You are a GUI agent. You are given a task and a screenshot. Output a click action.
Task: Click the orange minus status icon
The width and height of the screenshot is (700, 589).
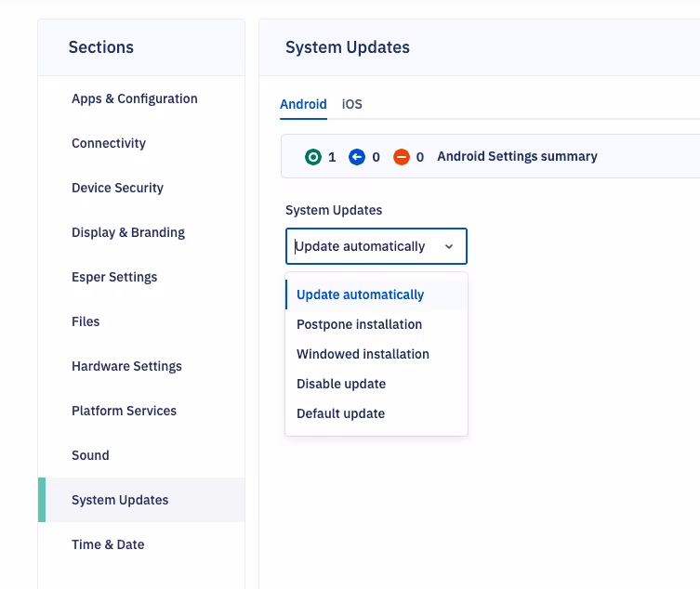tap(402, 157)
